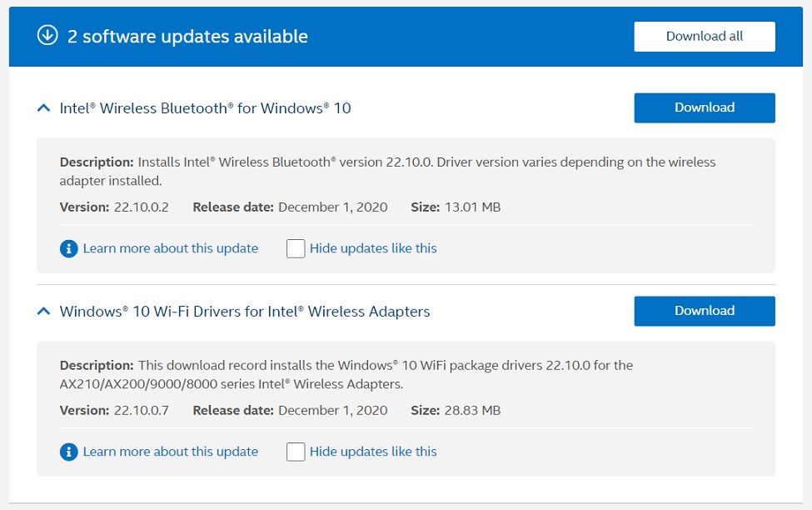Collapse the Intel Wireless Bluetooth section chevron
The height and width of the screenshot is (510, 812).
pos(43,107)
